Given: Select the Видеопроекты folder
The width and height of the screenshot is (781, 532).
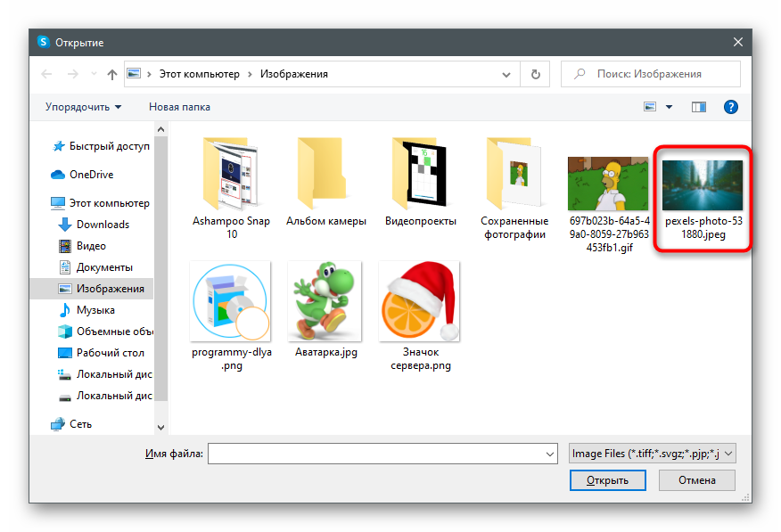Looking at the screenshot, I should (x=421, y=182).
